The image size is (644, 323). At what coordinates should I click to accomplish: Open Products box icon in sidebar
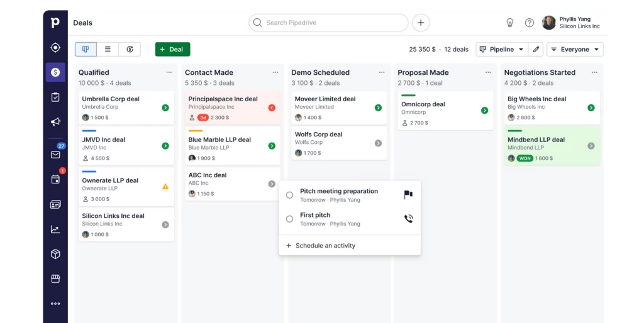55,254
